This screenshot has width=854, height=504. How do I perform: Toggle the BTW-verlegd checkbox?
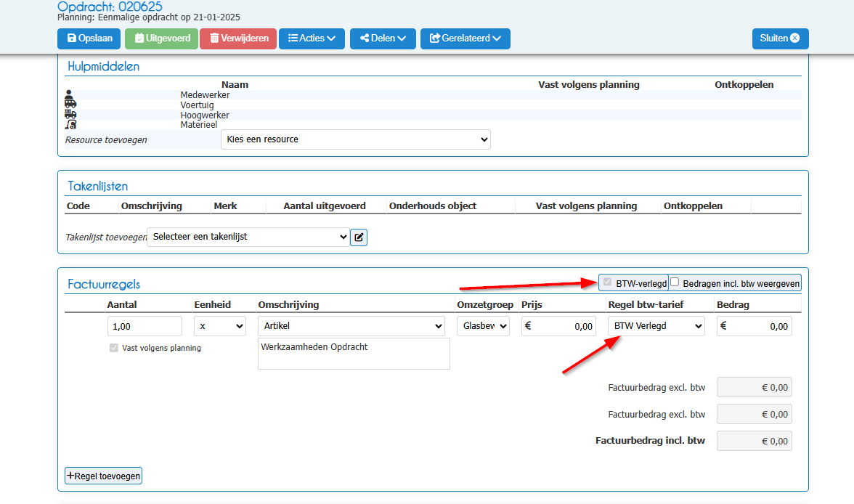click(607, 283)
